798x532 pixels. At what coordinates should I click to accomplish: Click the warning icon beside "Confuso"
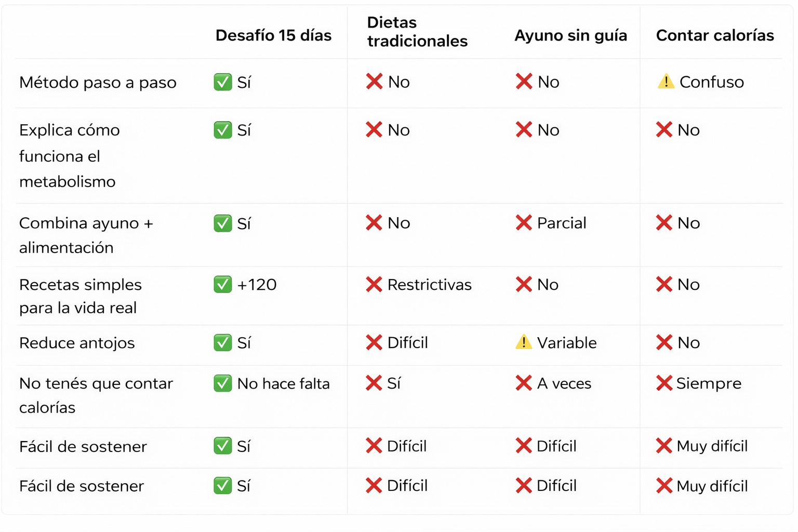pyautogui.click(x=666, y=82)
